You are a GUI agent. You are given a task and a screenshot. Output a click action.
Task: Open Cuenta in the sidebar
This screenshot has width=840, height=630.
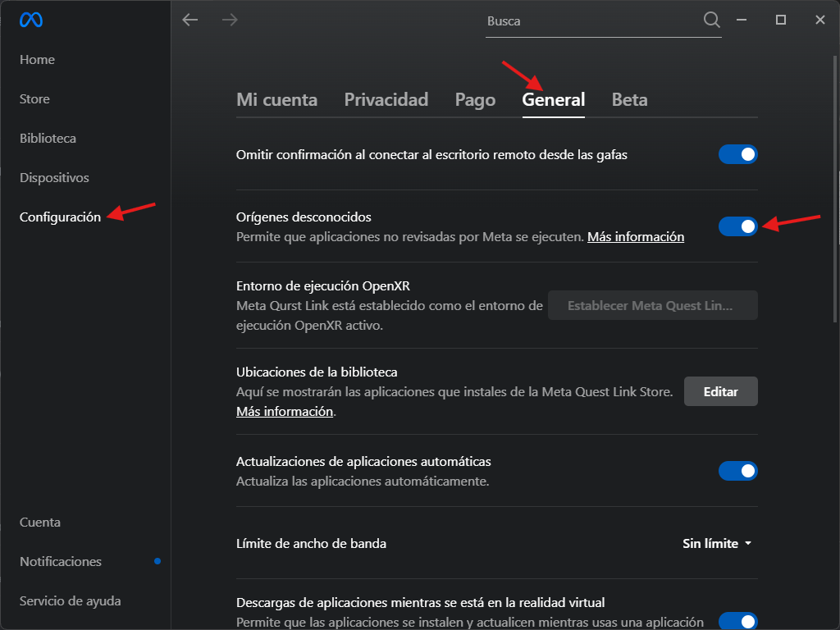coord(40,523)
